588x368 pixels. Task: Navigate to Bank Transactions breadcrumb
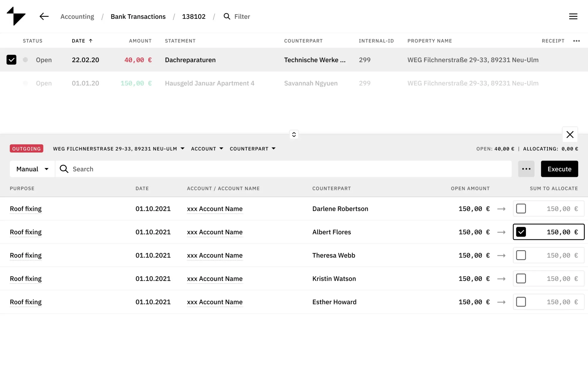[138, 16]
